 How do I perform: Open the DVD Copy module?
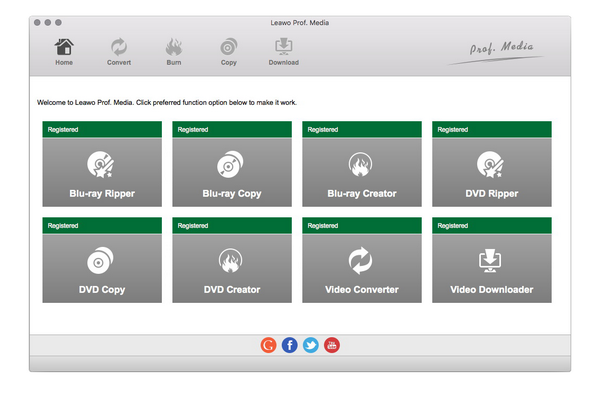(102, 268)
